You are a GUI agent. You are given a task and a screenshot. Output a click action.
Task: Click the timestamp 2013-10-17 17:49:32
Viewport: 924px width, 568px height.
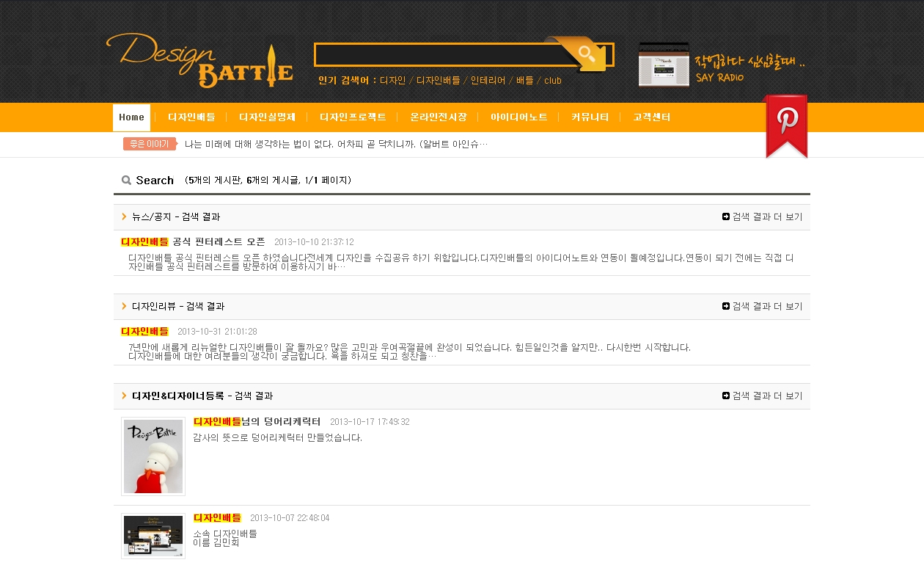tap(370, 422)
